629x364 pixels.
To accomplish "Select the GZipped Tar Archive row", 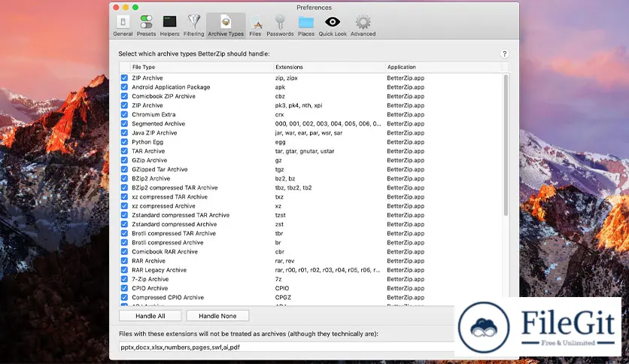I will (311, 169).
